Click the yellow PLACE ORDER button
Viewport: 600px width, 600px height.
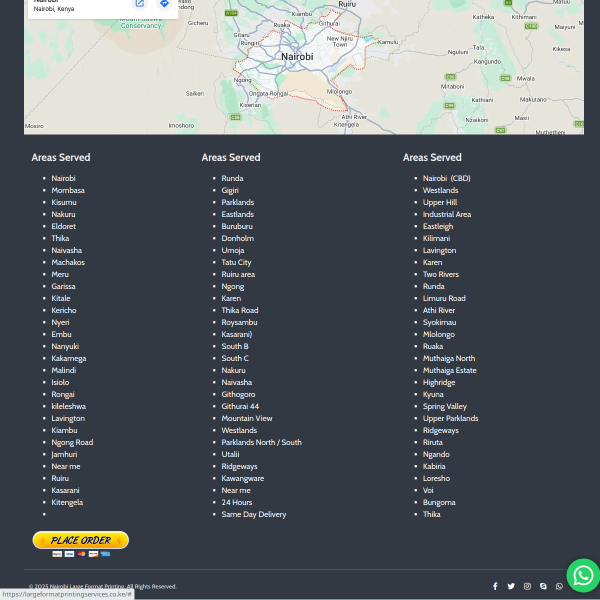[81, 540]
